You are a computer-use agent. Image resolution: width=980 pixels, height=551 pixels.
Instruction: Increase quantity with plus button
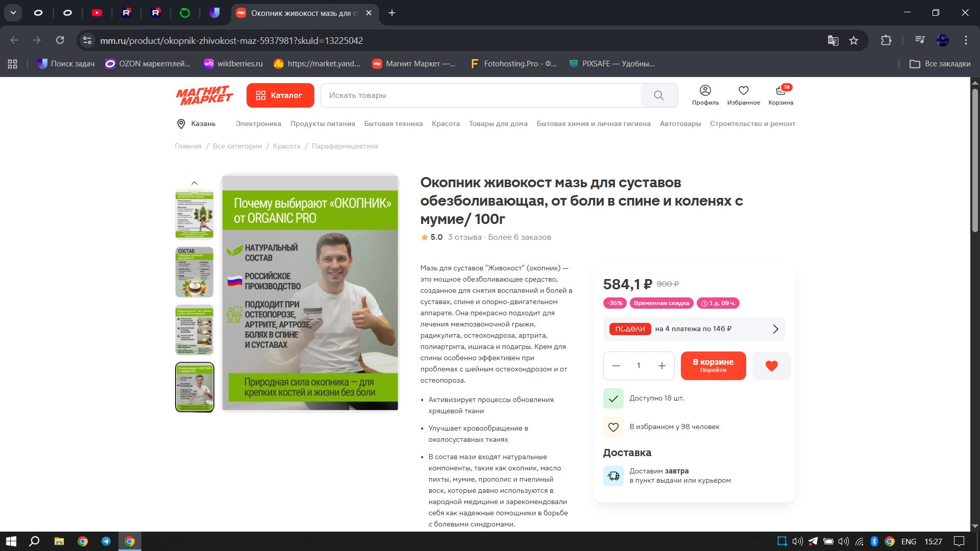click(x=661, y=366)
